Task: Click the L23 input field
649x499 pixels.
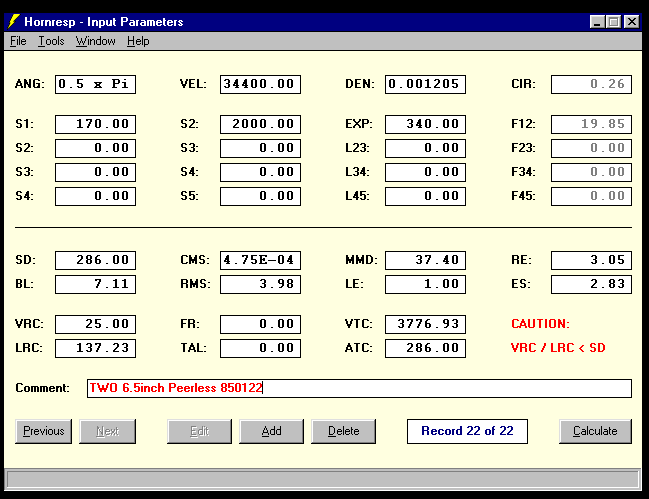Action: (x=425, y=148)
